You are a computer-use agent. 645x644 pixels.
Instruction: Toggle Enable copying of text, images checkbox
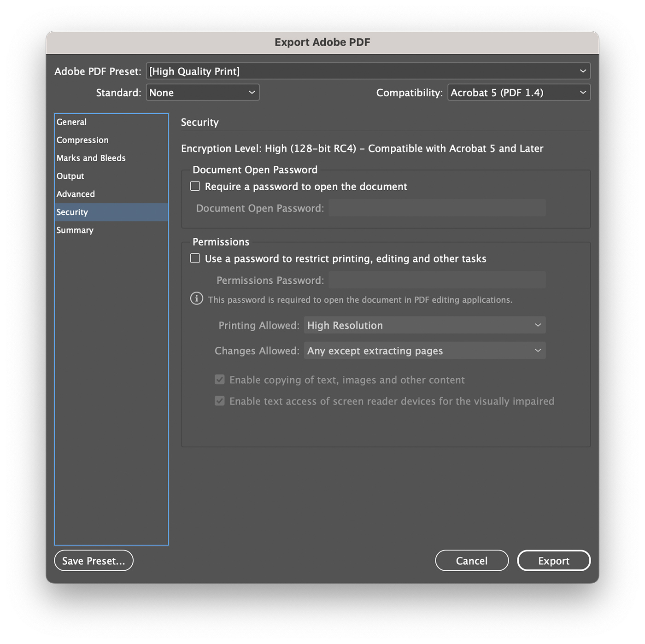pos(220,380)
